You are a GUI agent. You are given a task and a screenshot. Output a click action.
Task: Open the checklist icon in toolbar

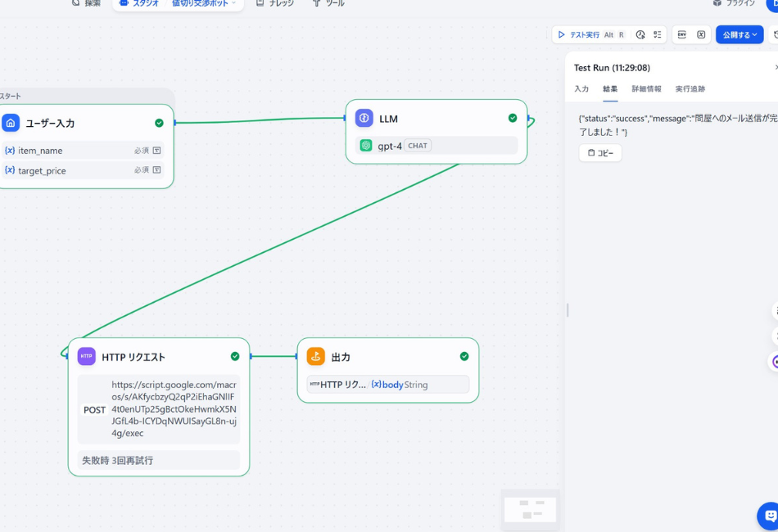tap(657, 35)
